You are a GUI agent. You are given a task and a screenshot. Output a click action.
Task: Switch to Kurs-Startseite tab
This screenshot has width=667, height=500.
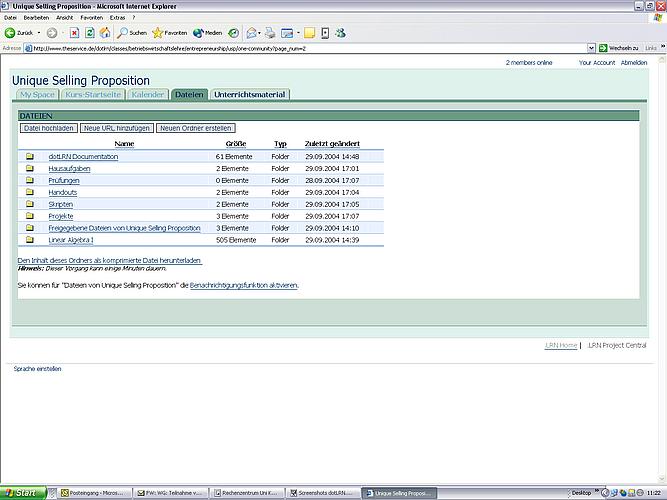point(93,94)
